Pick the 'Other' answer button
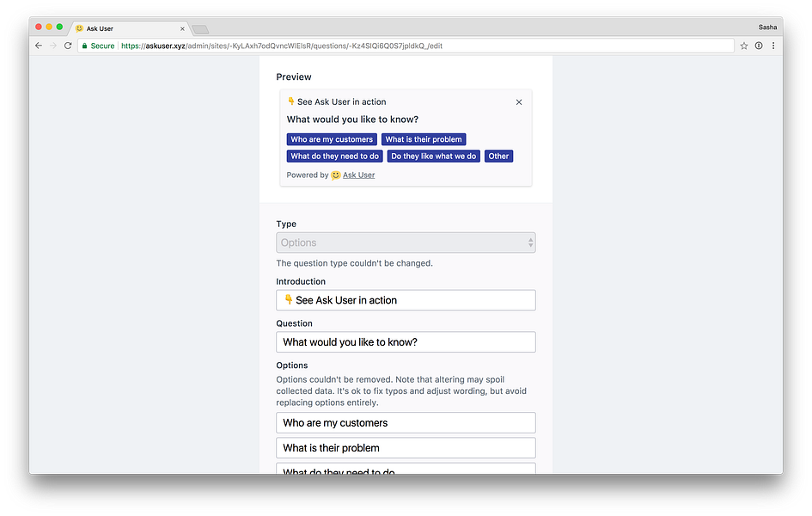The height and width of the screenshot is (516, 812). tap(498, 156)
